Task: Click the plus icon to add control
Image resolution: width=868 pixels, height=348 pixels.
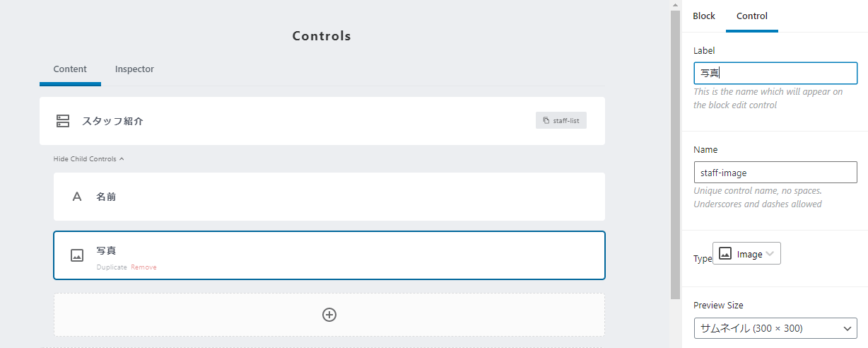Action: coord(329,315)
